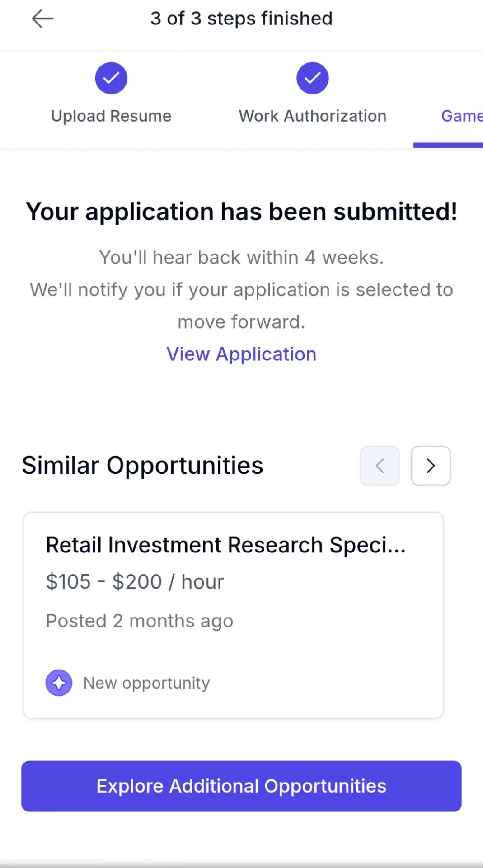Click the Upload Resume checkmark circle
Viewport: 483px width, 868px height.
[111, 78]
